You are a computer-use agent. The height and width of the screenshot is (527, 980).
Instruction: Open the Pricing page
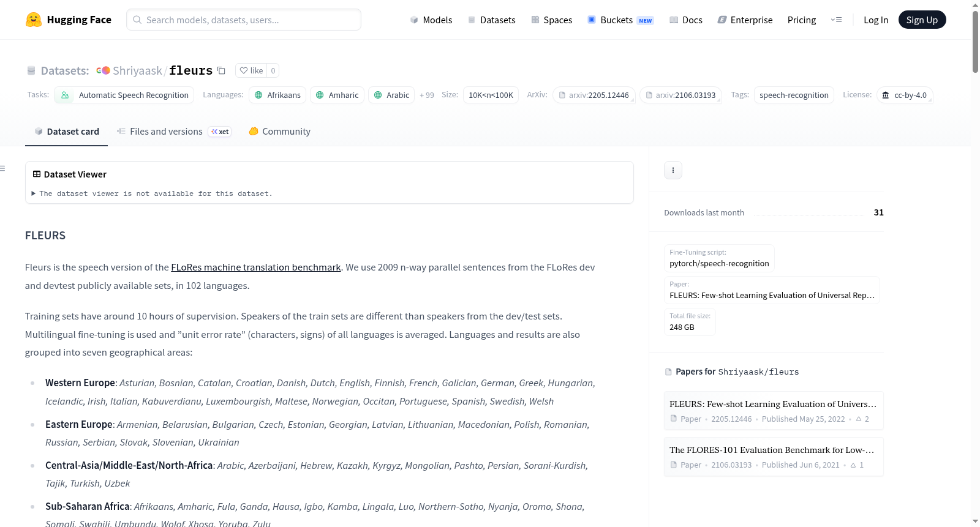(x=802, y=20)
